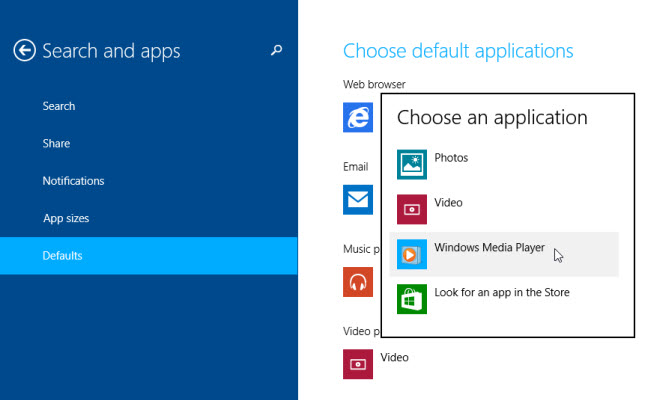Select the Windows Media Player text entry
This screenshot has width=660, height=400.
pyautogui.click(x=490, y=248)
